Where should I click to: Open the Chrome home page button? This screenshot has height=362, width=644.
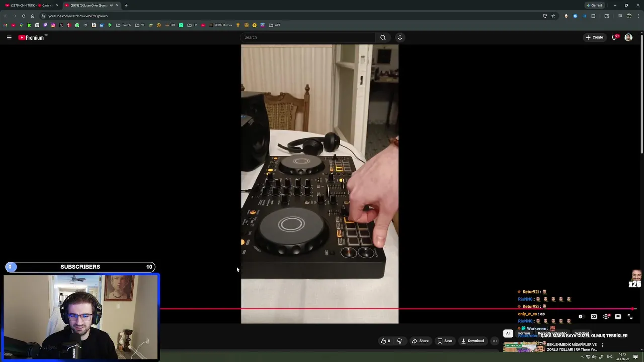tap(33, 16)
